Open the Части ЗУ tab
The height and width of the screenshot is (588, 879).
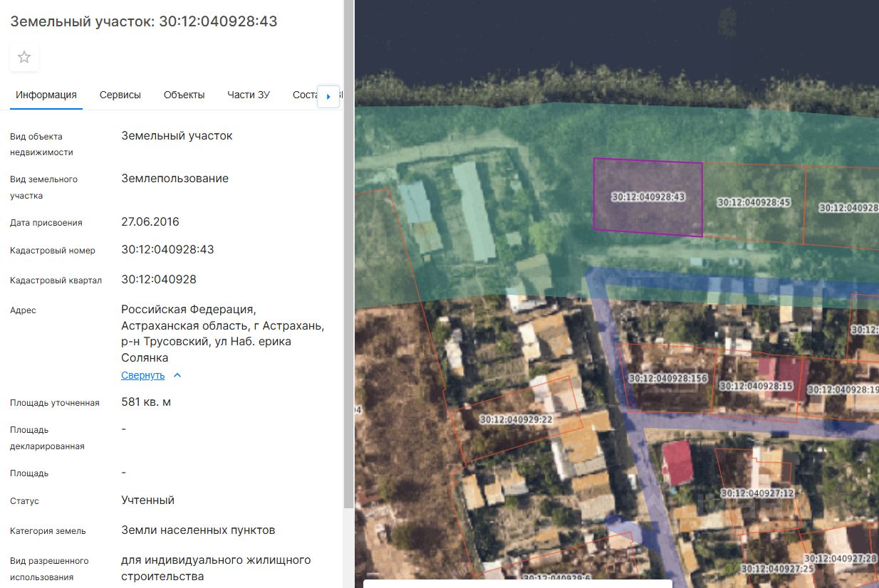249,95
